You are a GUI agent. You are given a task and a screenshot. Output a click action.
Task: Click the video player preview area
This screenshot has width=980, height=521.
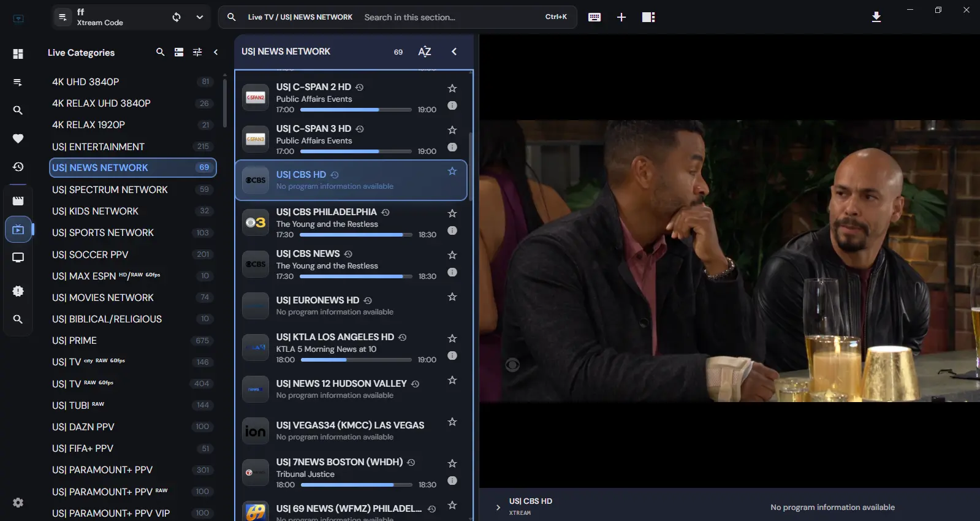tap(729, 261)
